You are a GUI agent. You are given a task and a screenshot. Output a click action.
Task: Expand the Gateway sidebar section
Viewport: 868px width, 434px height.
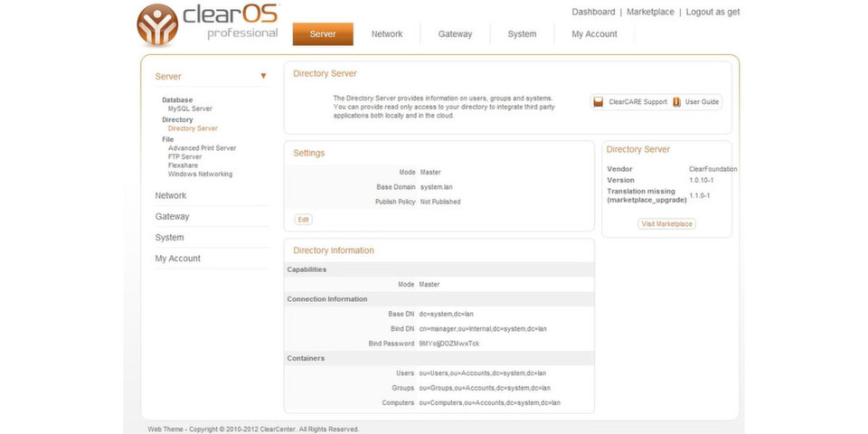pos(172,216)
